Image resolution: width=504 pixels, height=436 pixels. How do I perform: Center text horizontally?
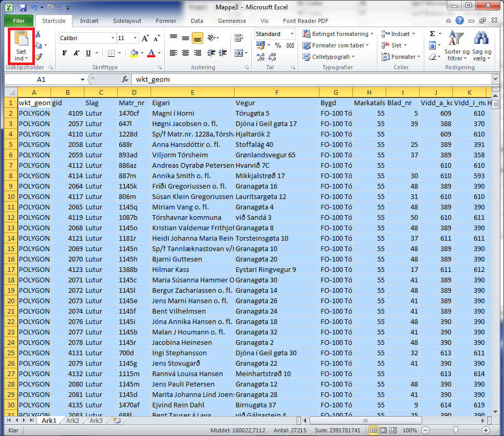[186, 53]
